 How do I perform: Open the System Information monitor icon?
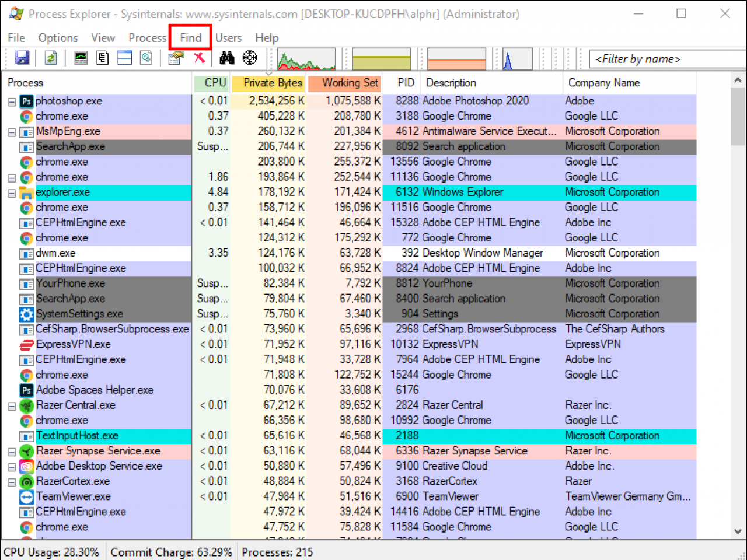(81, 58)
